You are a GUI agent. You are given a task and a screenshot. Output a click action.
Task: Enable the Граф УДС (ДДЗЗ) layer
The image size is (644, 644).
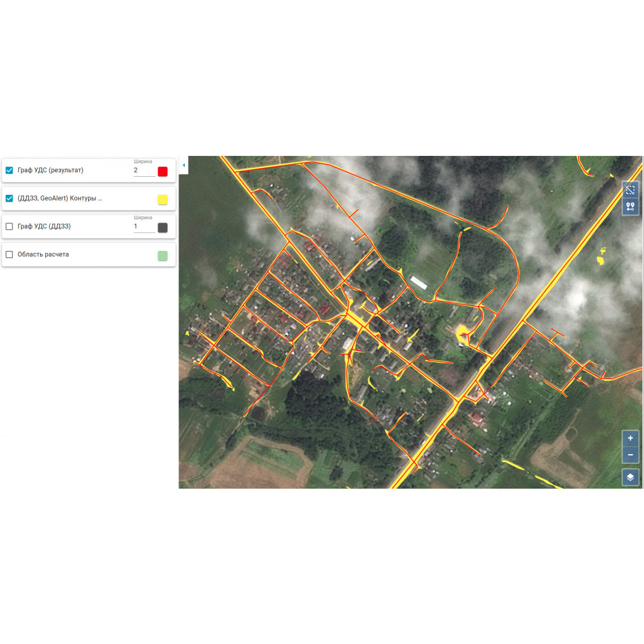click(9, 227)
